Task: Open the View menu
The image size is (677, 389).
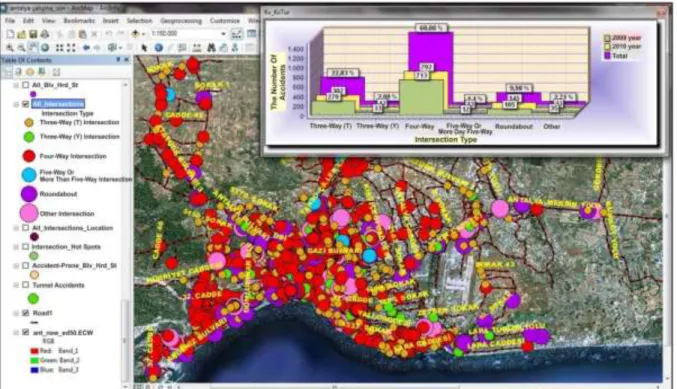Action: click(48, 20)
